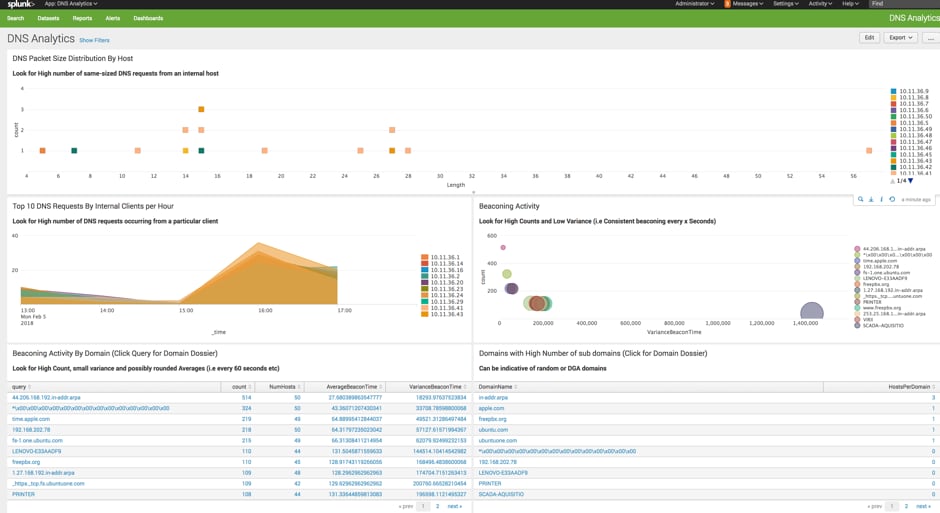This screenshot has height=513, width=940.
Task: Open the Dashboards tab
Action: (148, 18)
